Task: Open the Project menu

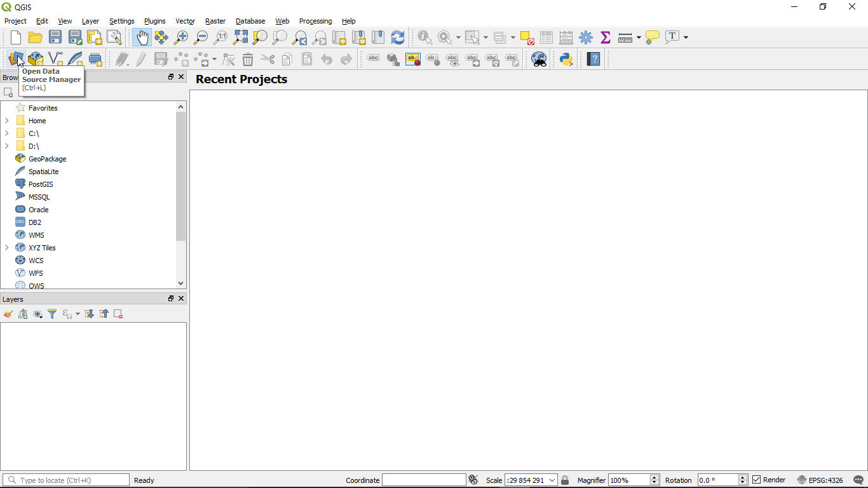Action: [16, 21]
